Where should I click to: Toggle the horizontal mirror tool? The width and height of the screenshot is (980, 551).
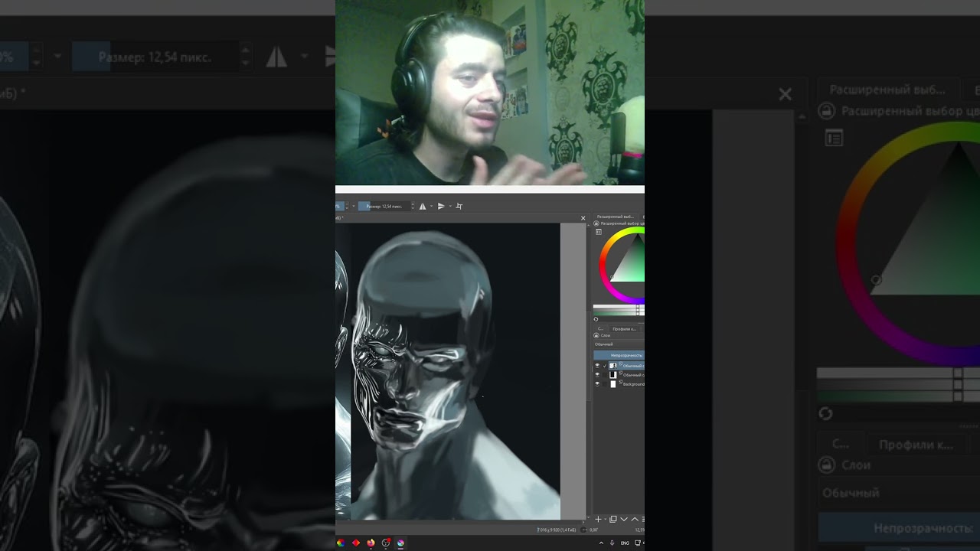point(423,206)
